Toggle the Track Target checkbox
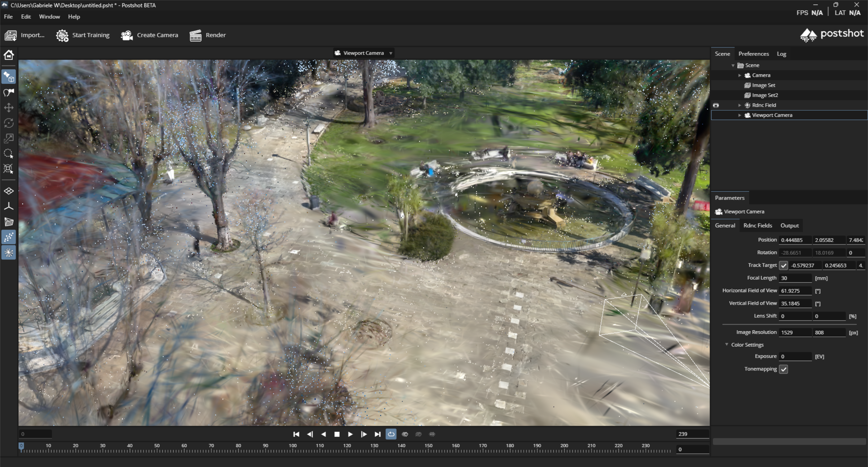 [x=783, y=266]
